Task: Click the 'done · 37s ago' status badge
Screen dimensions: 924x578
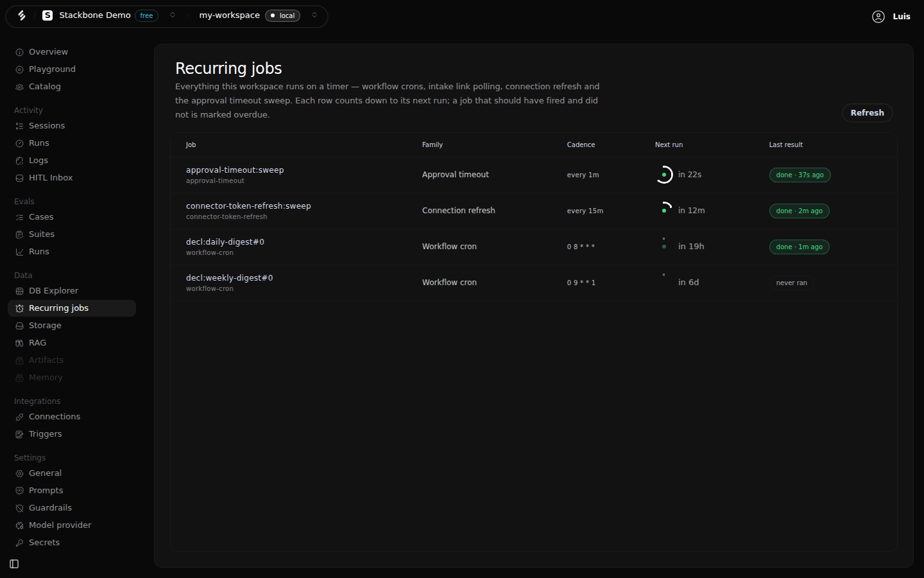Action: [800, 175]
